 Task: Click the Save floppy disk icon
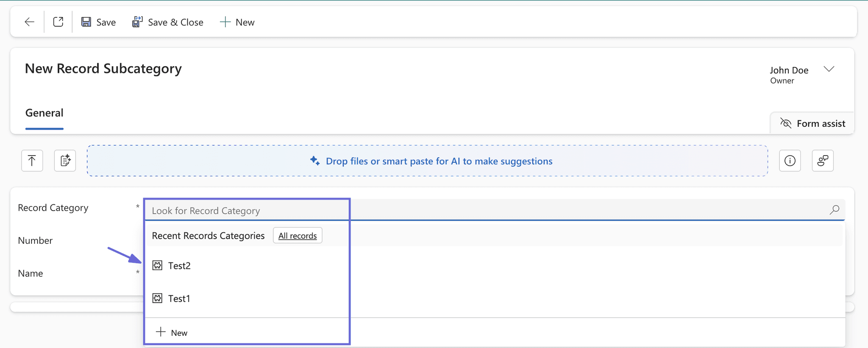[86, 22]
